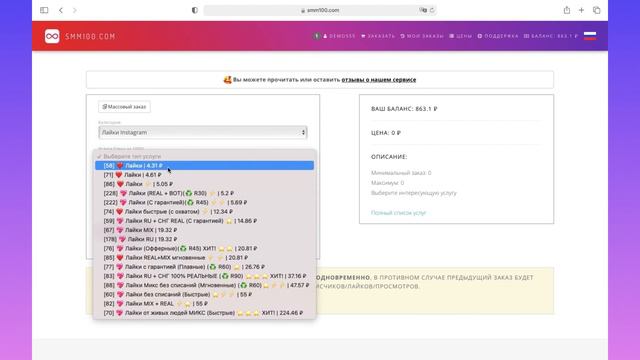Image resolution: width=640 pixels, height=360 pixels.
Task: Click the Массовый заказ button
Action: [x=124, y=107]
